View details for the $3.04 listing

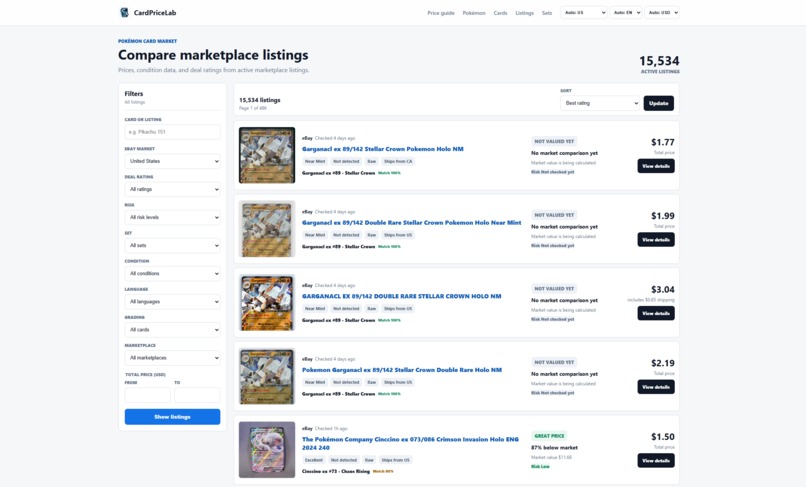coord(656,313)
